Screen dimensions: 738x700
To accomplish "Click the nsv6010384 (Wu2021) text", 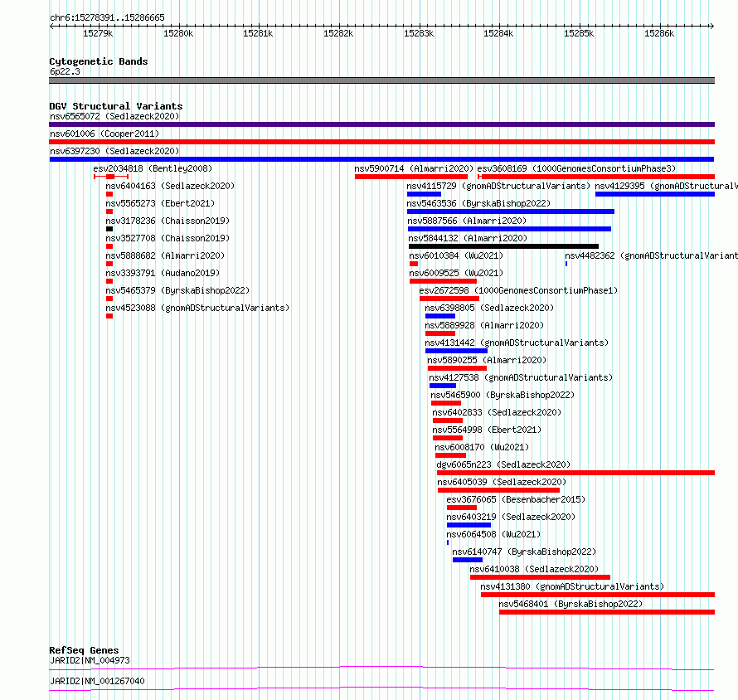I will 456,255.
